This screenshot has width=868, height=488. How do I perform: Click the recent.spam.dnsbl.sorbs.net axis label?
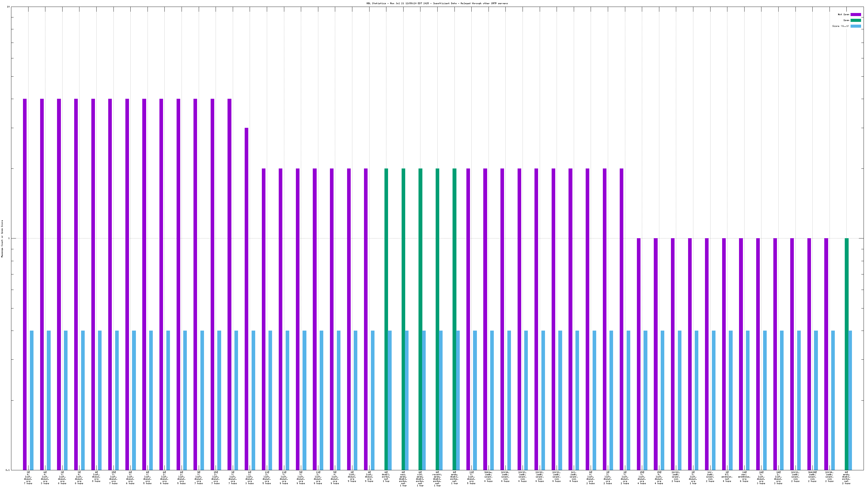tap(437, 479)
